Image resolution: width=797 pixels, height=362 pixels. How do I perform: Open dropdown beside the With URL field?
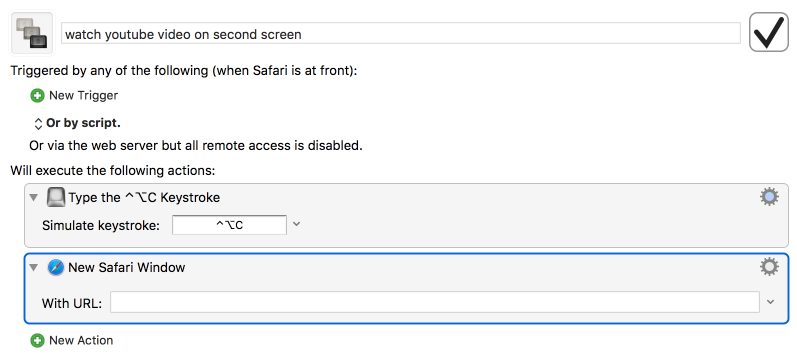pyautogui.click(x=771, y=302)
